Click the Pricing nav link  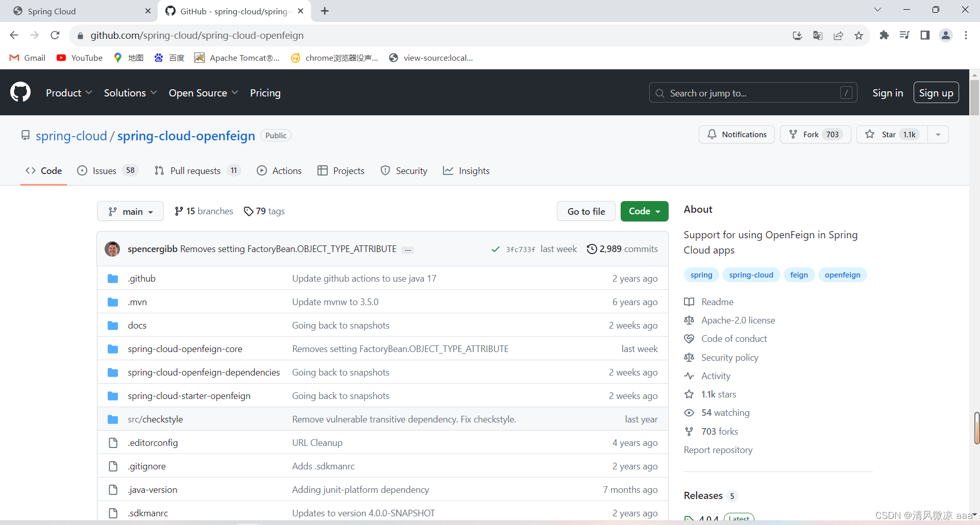265,93
